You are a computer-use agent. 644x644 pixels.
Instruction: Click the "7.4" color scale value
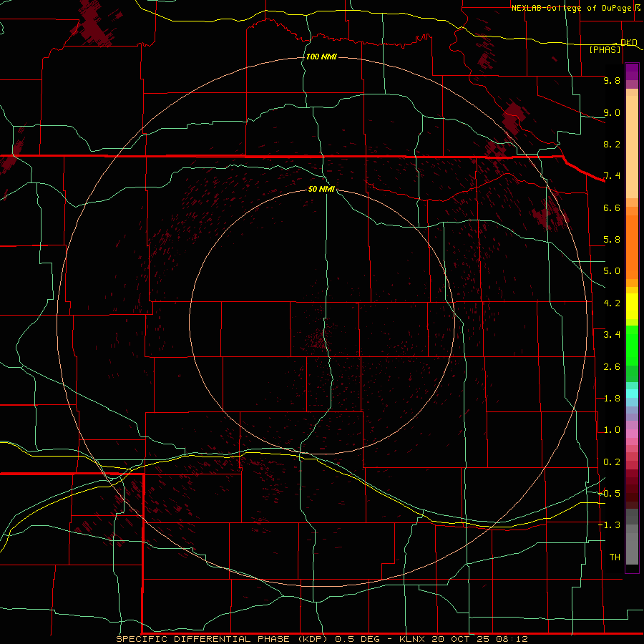pyautogui.click(x=612, y=176)
